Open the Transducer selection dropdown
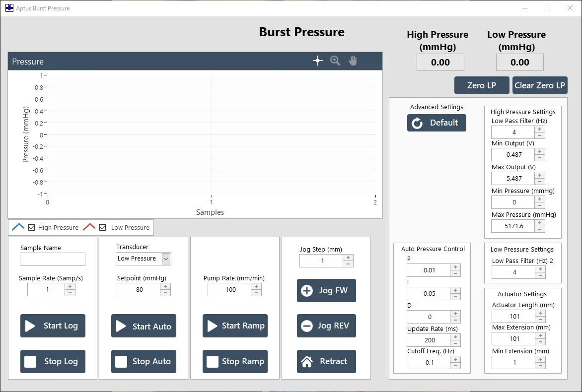Screen dimensions: 582x392 [x=167, y=258]
